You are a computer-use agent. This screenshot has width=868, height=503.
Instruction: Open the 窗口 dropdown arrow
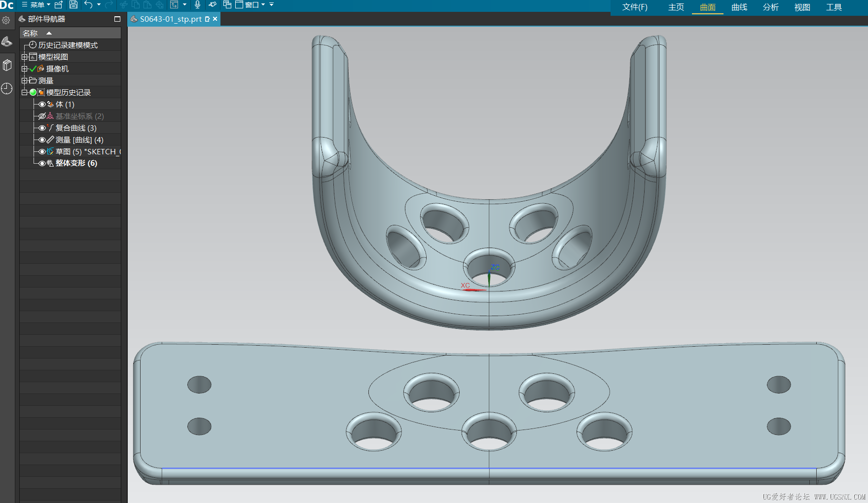(263, 5)
